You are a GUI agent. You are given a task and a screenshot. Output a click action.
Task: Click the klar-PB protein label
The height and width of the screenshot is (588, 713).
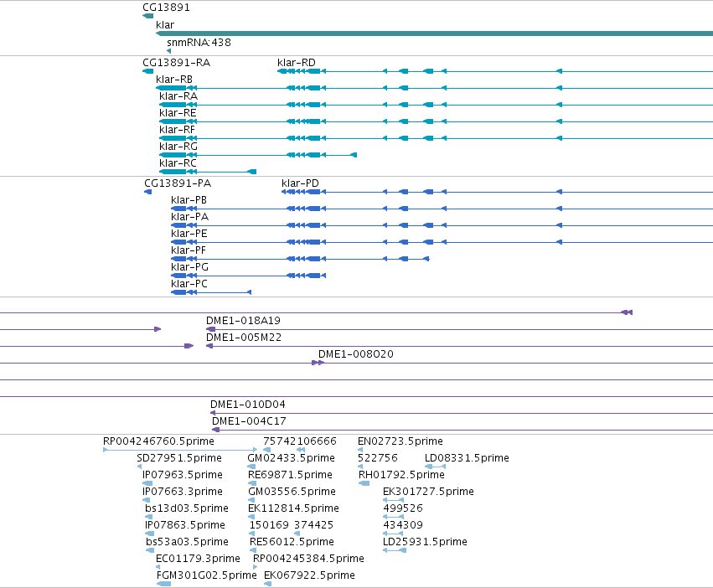(x=189, y=200)
